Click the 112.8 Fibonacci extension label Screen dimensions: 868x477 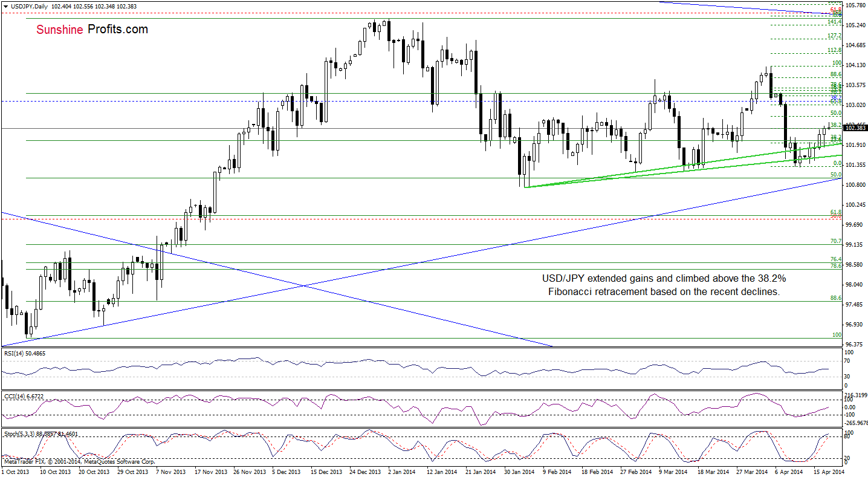tap(835, 50)
